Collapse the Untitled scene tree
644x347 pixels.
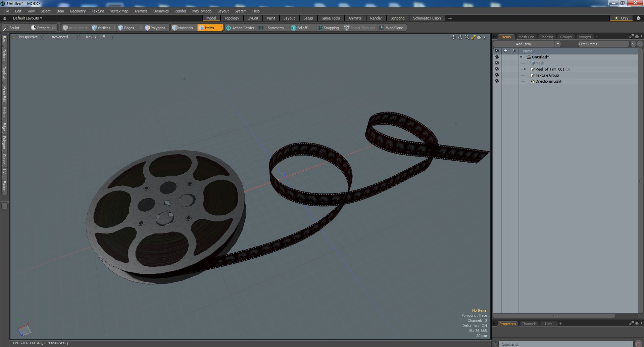point(521,57)
